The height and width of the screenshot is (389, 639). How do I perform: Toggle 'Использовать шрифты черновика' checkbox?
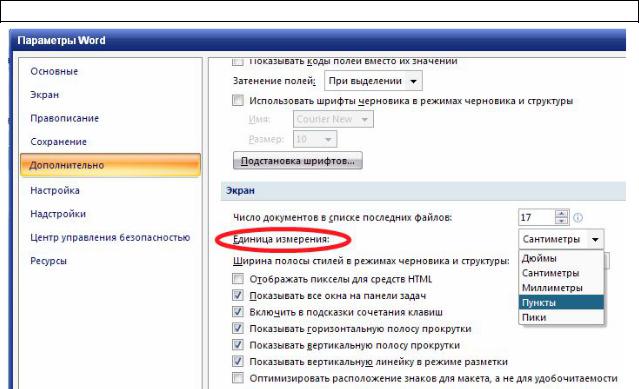point(238,100)
